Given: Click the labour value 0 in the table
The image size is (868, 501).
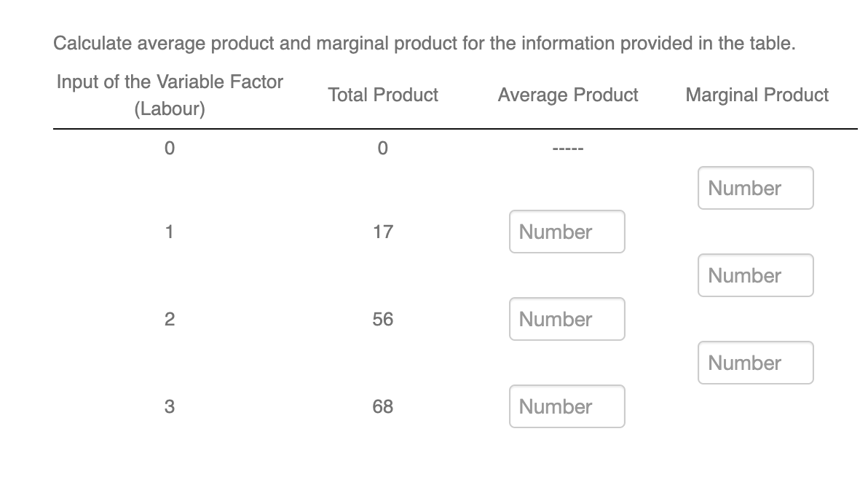Looking at the screenshot, I should [169, 148].
